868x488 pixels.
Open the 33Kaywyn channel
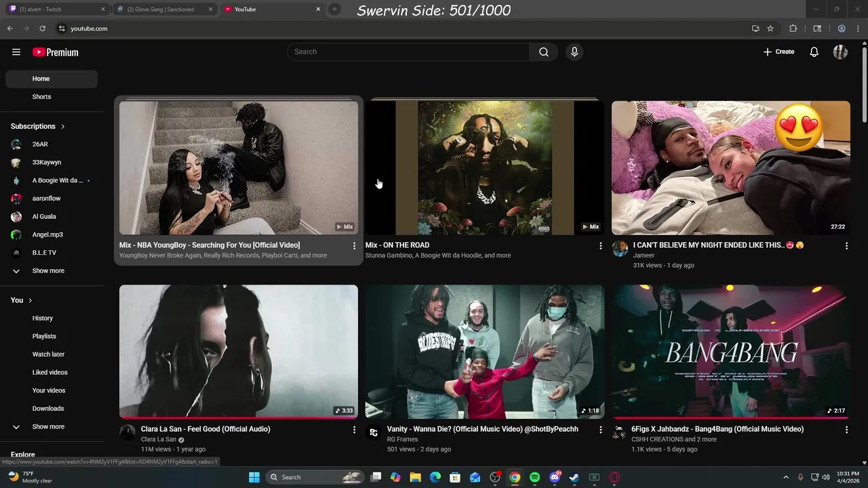pos(52,163)
